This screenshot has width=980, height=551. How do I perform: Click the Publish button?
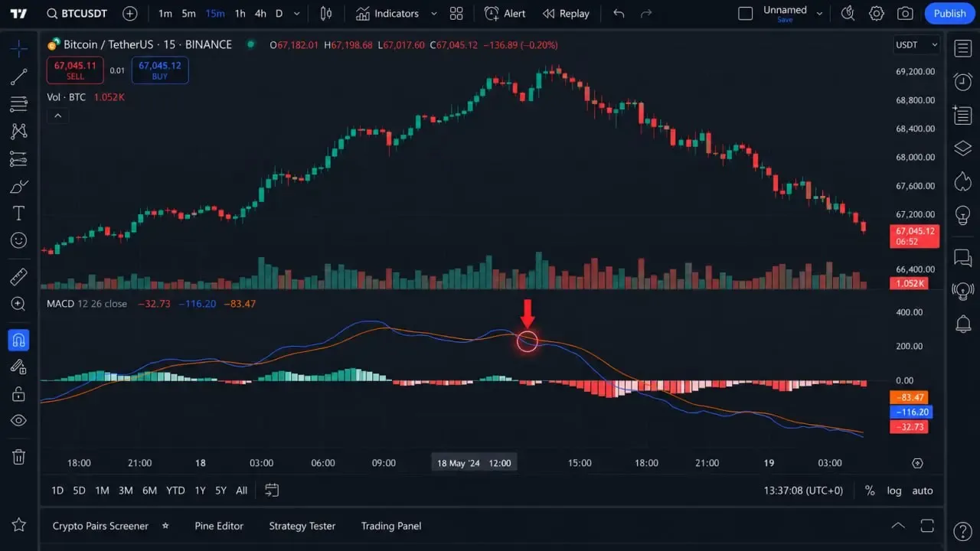pyautogui.click(x=949, y=14)
